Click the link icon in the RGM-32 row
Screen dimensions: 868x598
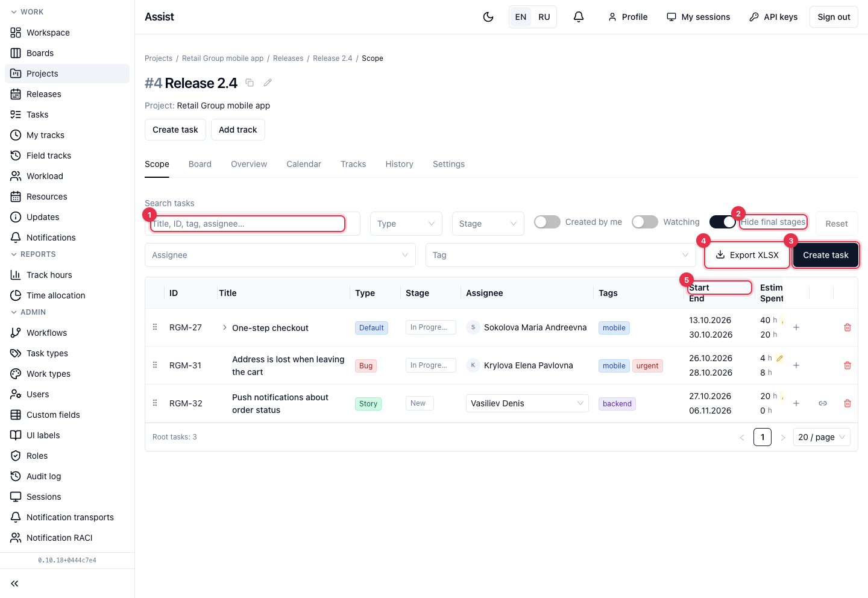823,403
